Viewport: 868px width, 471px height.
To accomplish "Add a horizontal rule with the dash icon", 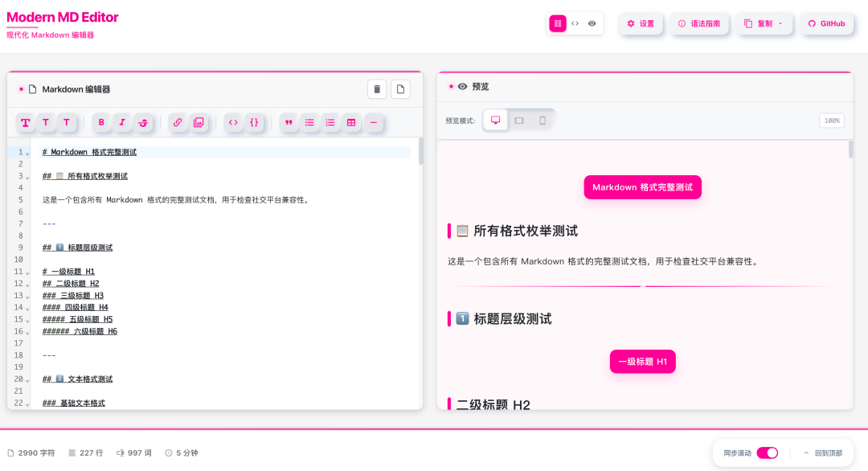I will click(x=372, y=121).
